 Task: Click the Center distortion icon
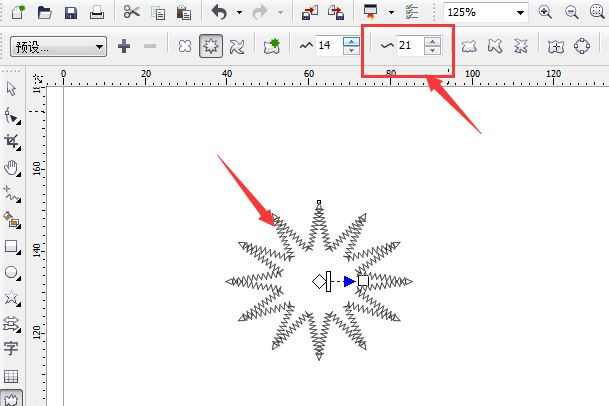coord(556,47)
